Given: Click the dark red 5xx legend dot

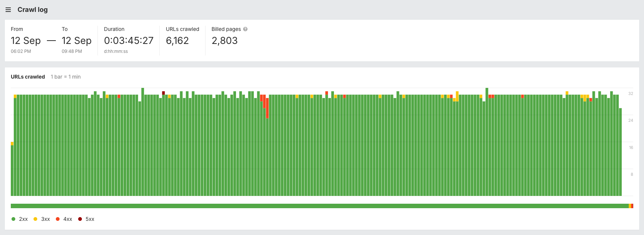Looking at the screenshot, I should pyautogui.click(x=80, y=219).
